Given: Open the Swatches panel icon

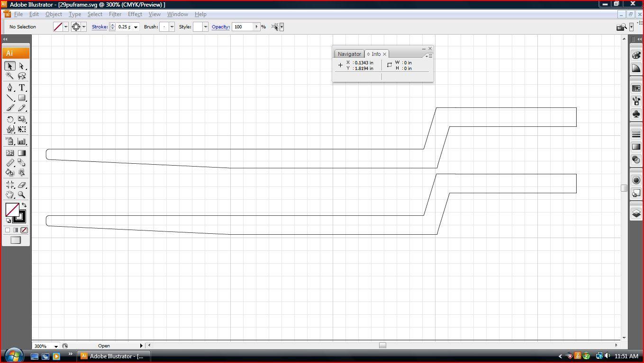Looking at the screenshot, I should [636, 88].
